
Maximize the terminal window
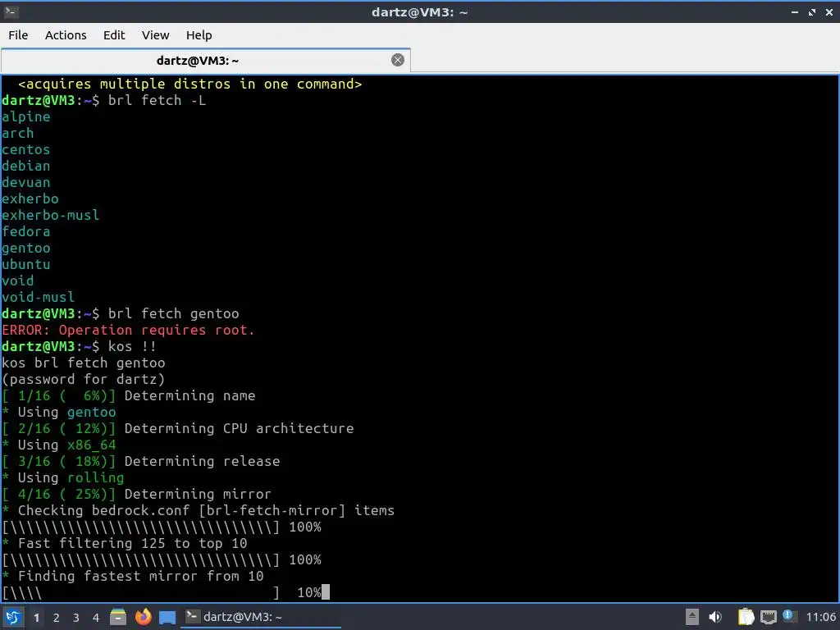(x=812, y=12)
